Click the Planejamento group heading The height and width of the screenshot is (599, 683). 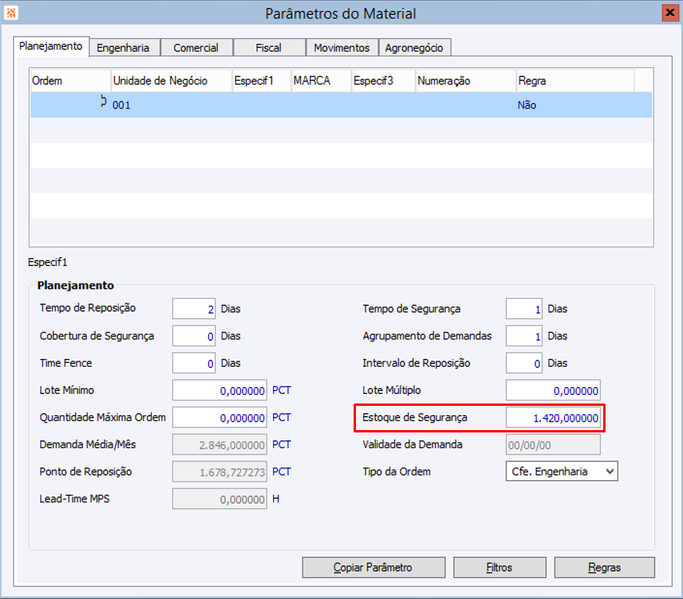tap(76, 285)
